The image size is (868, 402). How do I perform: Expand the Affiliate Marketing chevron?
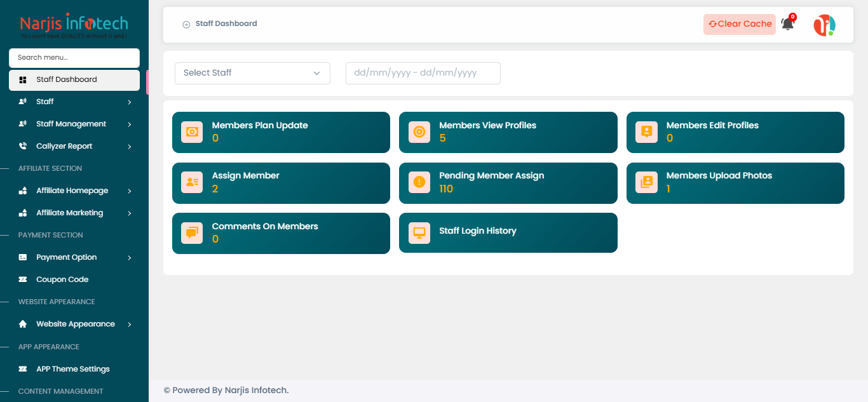[129, 213]
